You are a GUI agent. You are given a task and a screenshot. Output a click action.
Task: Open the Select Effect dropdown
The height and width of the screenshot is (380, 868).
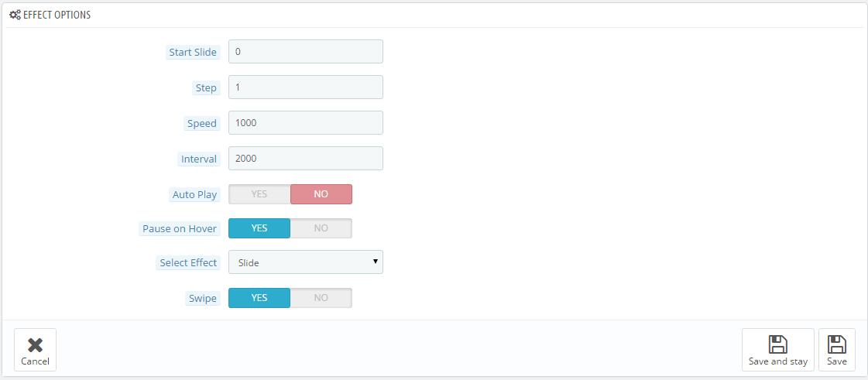click(x=306, y=262)
